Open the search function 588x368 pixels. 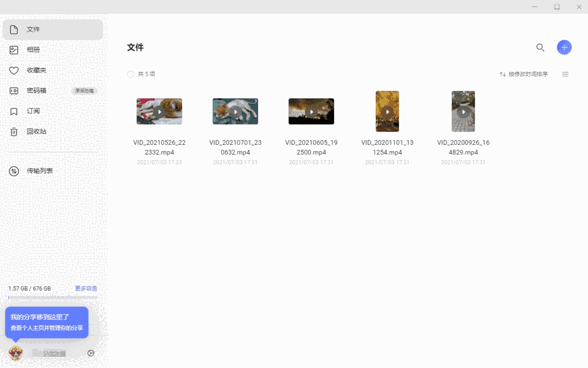click(x=540, y=47)
